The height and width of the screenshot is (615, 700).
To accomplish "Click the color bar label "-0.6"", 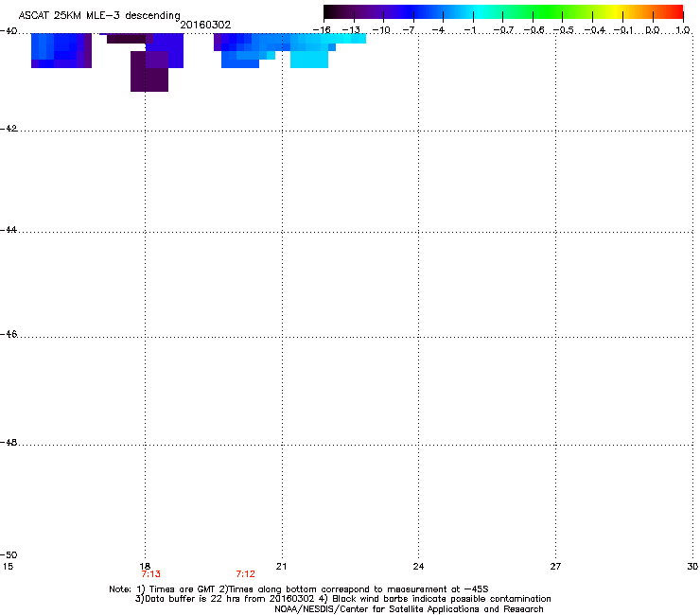I will coord(534,30).
